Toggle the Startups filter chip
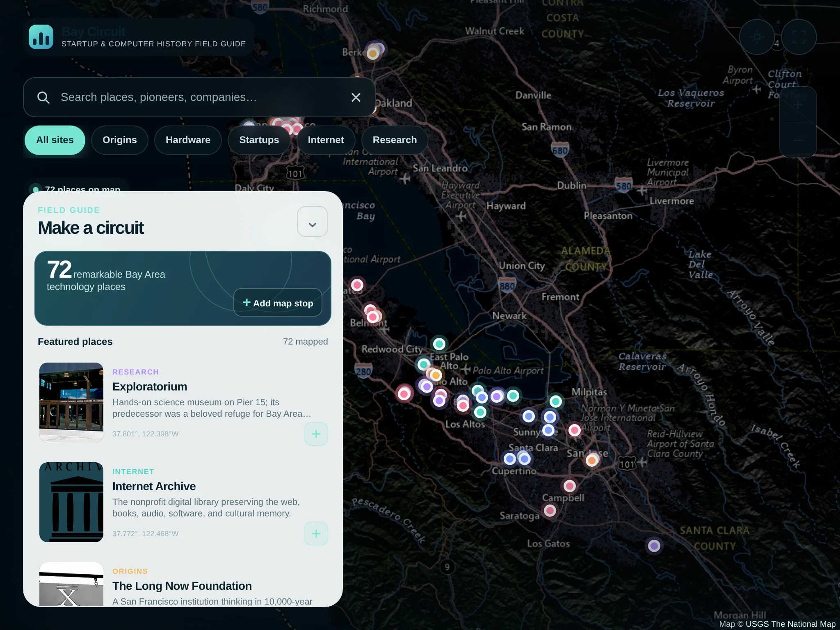840x630 pixels. tap(259, 140)
